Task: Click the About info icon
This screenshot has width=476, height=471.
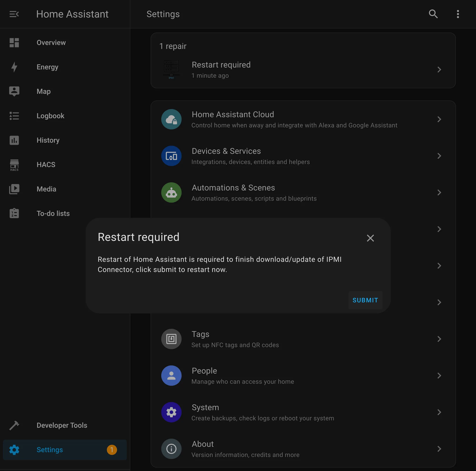Action: [x=171, y=449]
